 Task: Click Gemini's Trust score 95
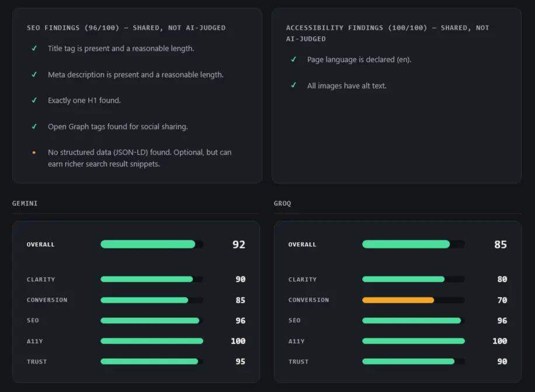pyautogui.click(x=241, y=361)
